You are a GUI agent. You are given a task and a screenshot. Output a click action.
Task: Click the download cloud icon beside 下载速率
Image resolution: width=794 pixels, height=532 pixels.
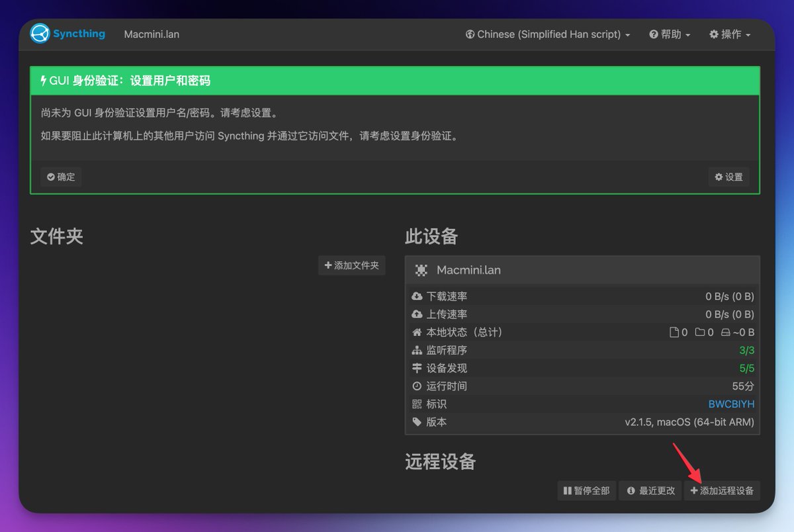click(417, 296)
